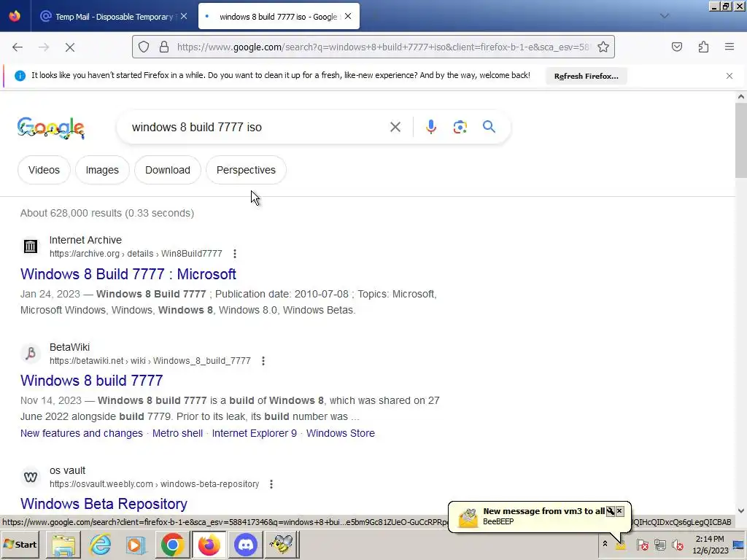Open options for the os vault result

click(x=271, y=484)
